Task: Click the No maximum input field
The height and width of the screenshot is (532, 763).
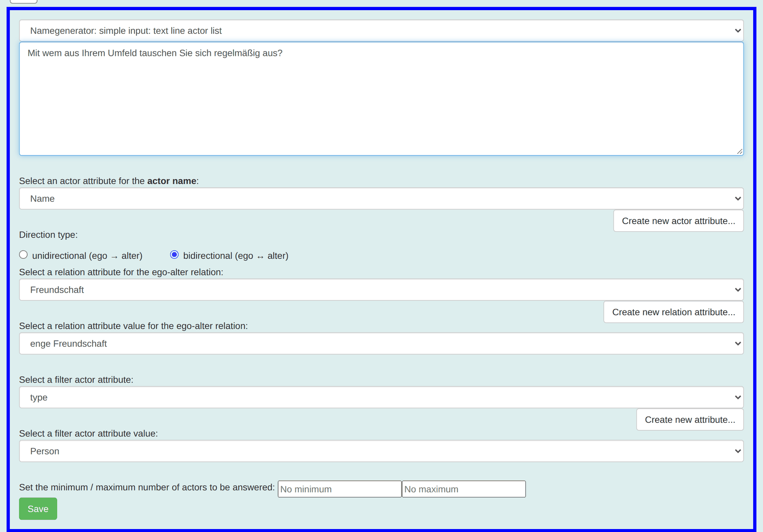Action: point(464,489)
